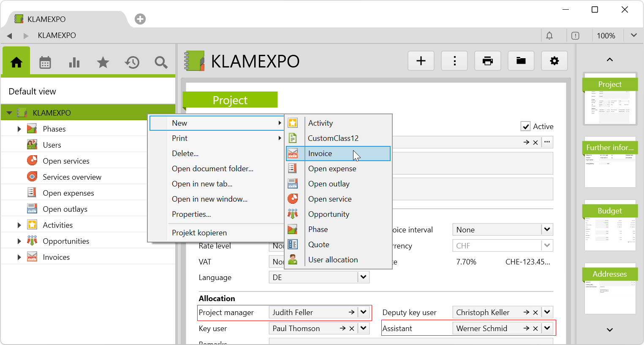The height and width of the screenshot is (345, 644).
Task: Select Services overview in the tree
Action: point(72,177)
